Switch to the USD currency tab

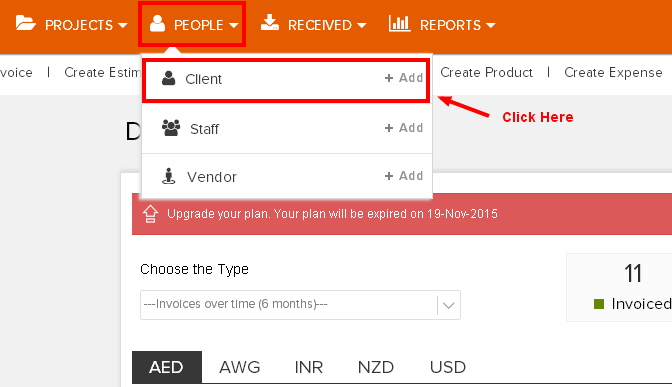447,367
